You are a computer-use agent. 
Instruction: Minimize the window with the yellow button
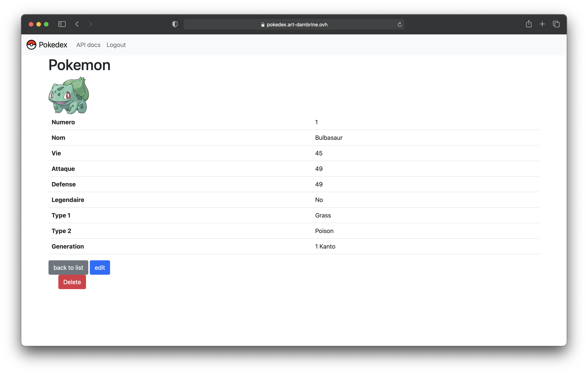pos(39,24)
